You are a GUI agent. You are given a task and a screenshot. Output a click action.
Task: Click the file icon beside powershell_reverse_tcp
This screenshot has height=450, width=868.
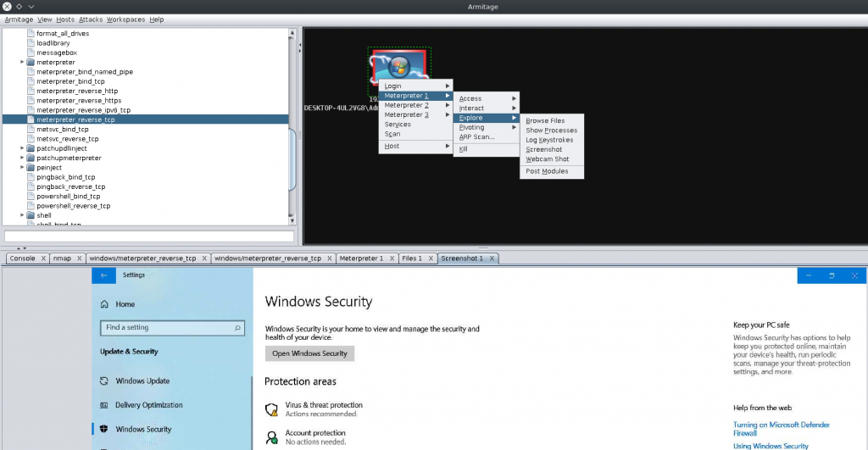31,205
